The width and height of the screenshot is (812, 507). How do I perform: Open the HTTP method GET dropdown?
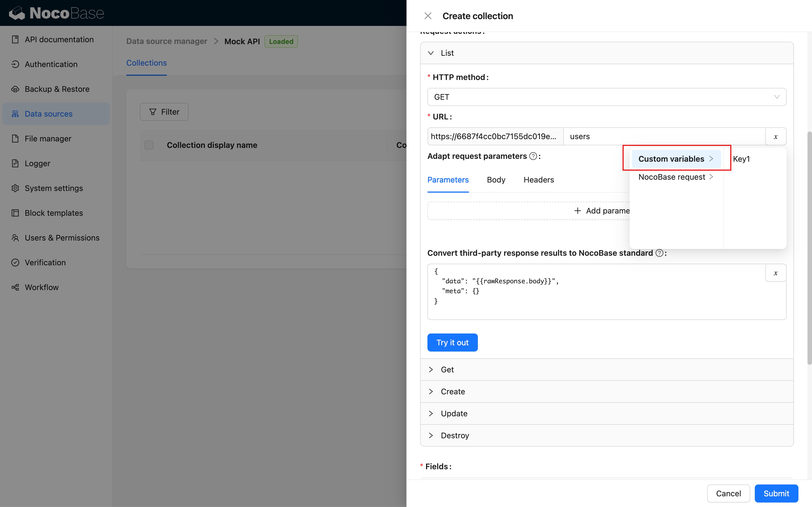(x=606, y=97)
